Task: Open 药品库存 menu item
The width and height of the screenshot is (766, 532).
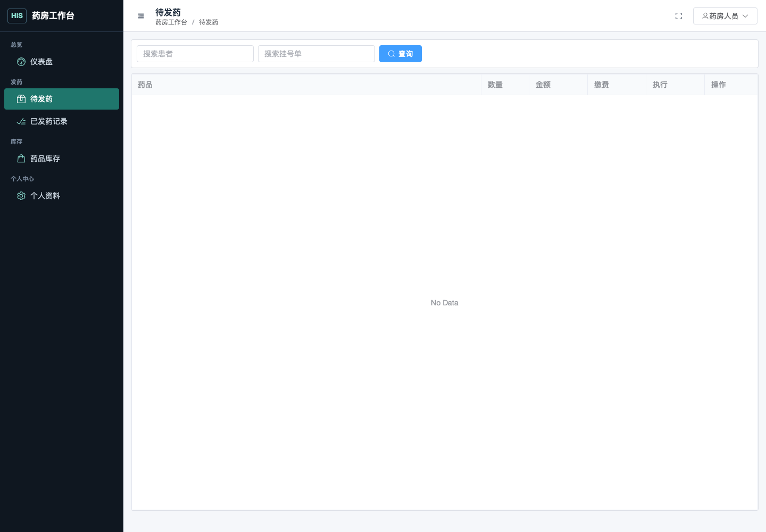Action: [x=62, y=159]
